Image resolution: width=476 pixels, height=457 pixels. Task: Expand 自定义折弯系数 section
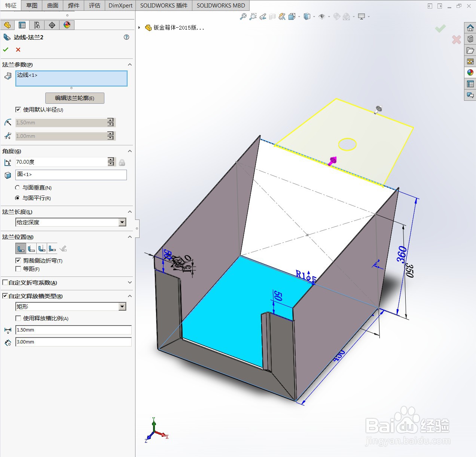(x=130, y=282)
